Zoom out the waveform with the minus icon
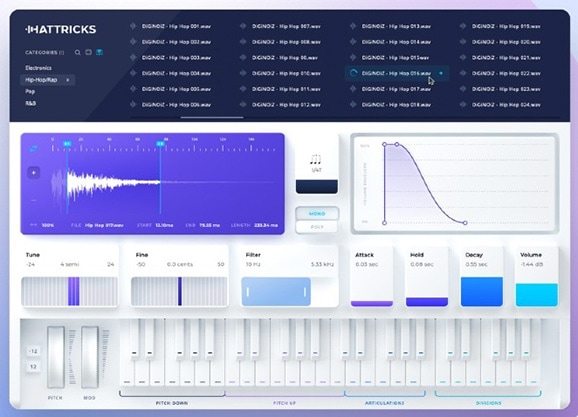 pos(34,200)
